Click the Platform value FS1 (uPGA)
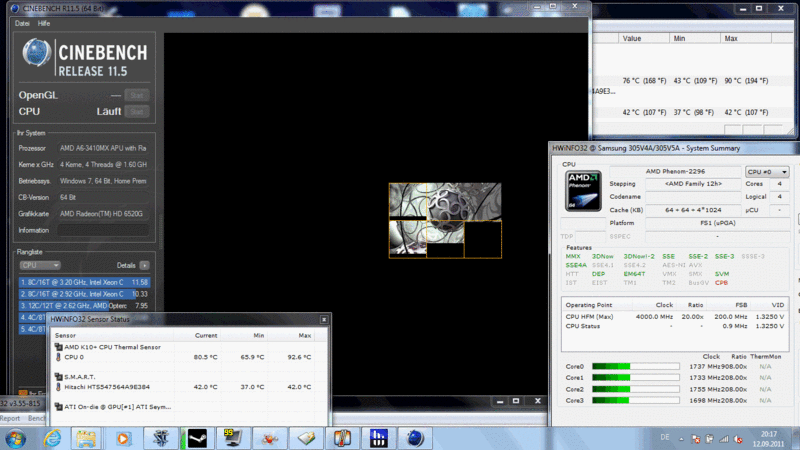 (x=717, y=223)
